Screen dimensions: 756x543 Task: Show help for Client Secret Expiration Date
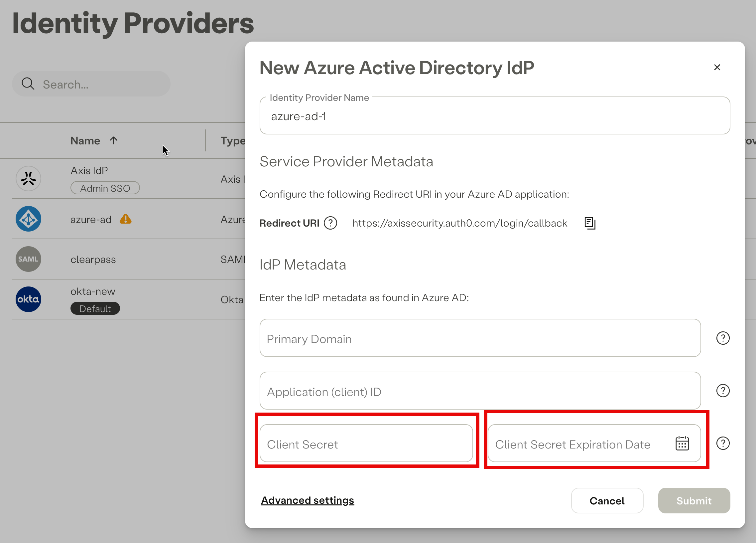pos(723,443)
